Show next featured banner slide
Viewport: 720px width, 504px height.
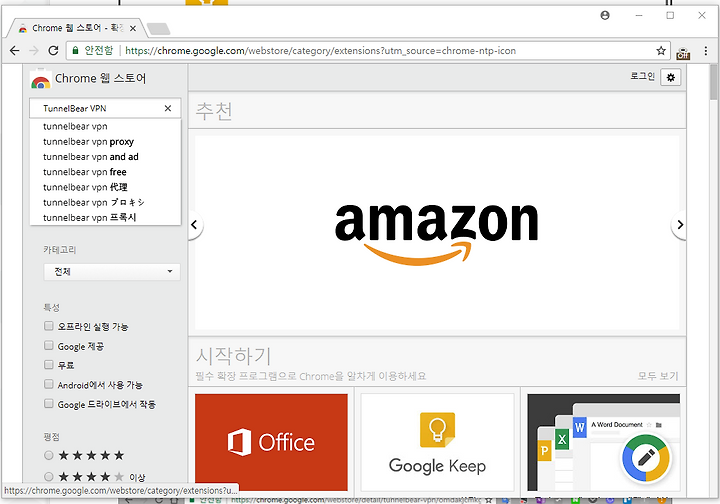click(679, 224)
